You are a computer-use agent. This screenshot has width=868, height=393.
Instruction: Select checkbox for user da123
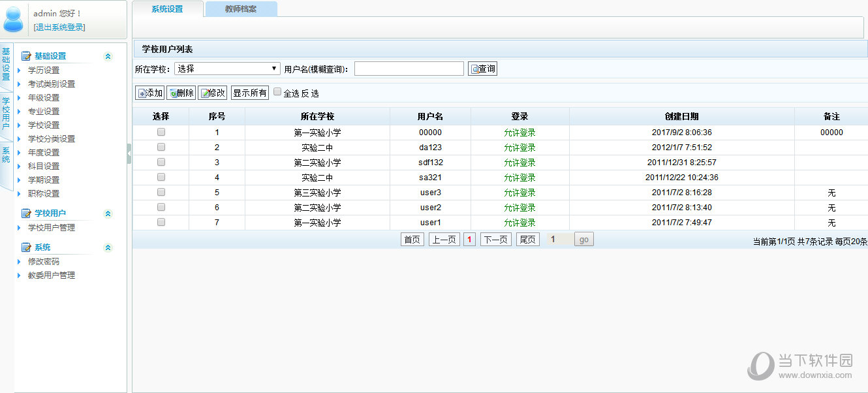161,147
